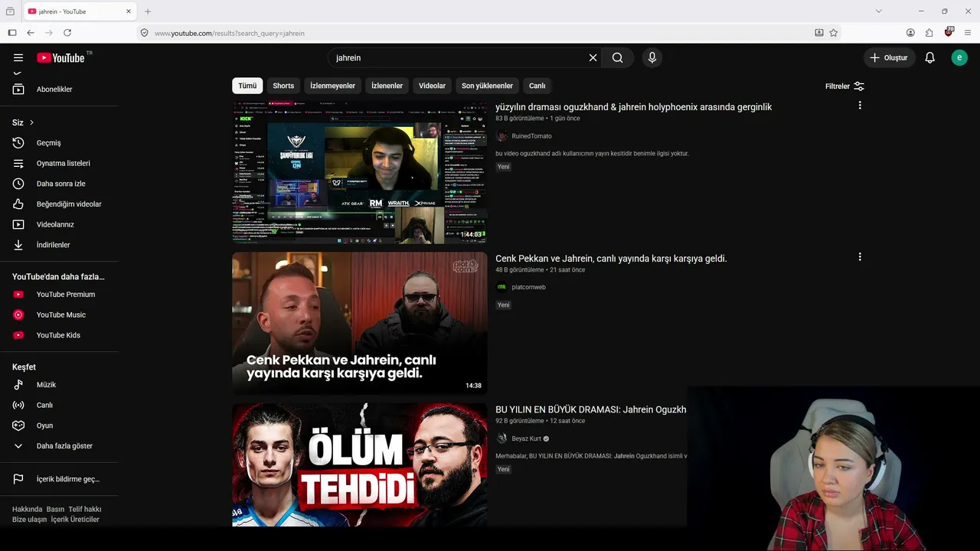Go to the YouTube home logo
The image size is (980, 551).
(x=61, y=57)
